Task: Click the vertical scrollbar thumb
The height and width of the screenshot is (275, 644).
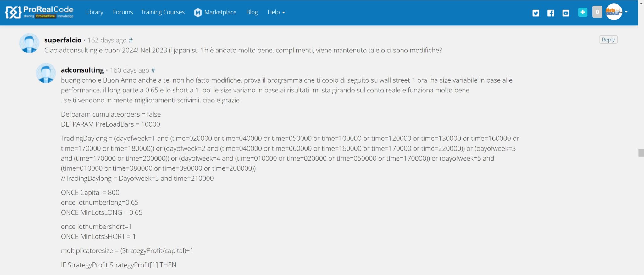Action: click(641, 153)
